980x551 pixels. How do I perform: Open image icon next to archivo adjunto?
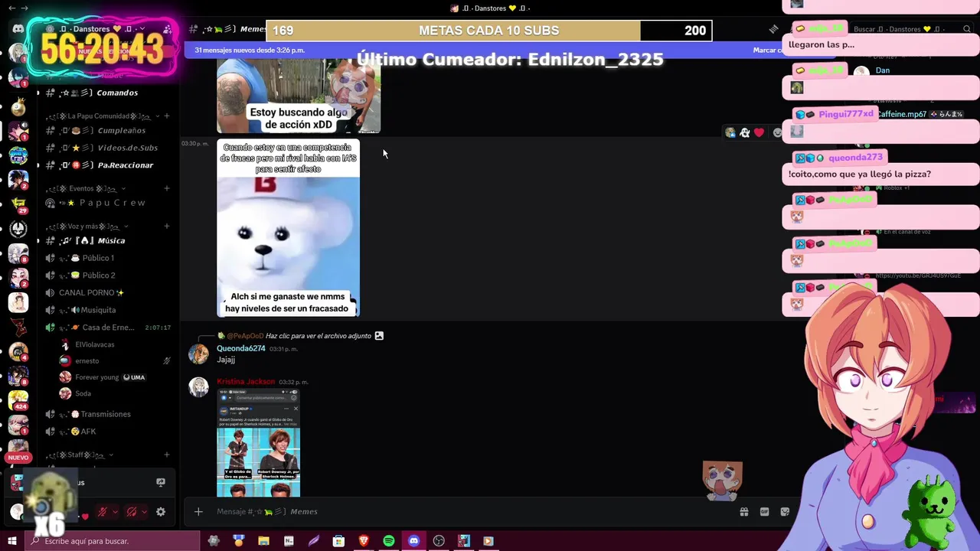pos(379,336)
